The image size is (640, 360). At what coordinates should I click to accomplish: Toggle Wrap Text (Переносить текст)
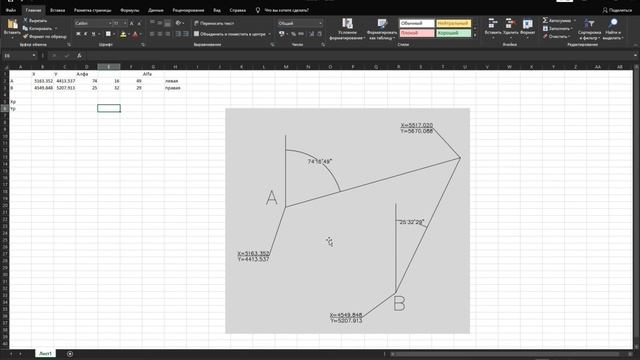point(214,23)
